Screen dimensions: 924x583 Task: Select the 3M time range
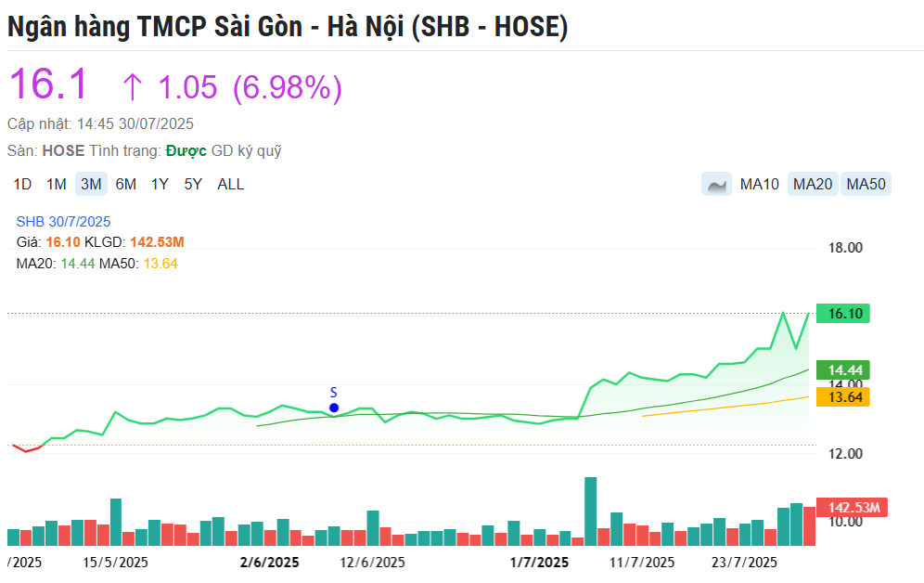[x=91, y=185]
